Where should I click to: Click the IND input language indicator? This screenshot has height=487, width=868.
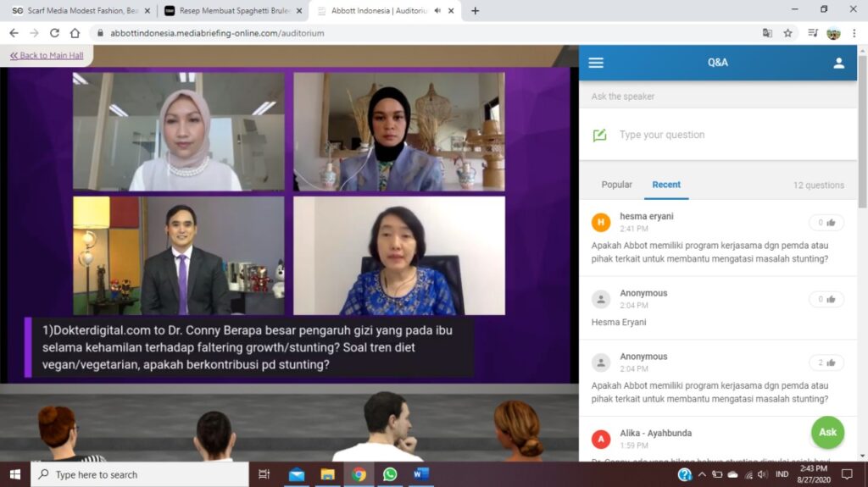point(782,474)
